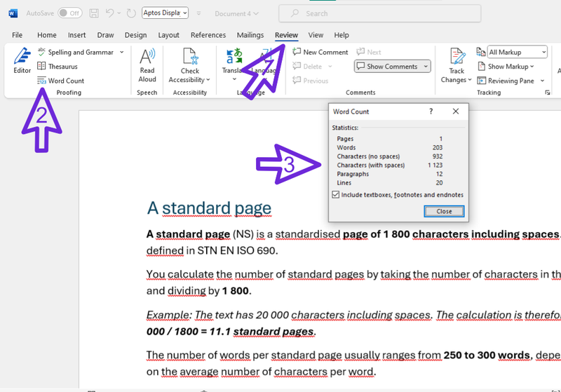Open the Thesaurus
The height and width of the screenshot is (392, 561).
[x=62, y=67]
